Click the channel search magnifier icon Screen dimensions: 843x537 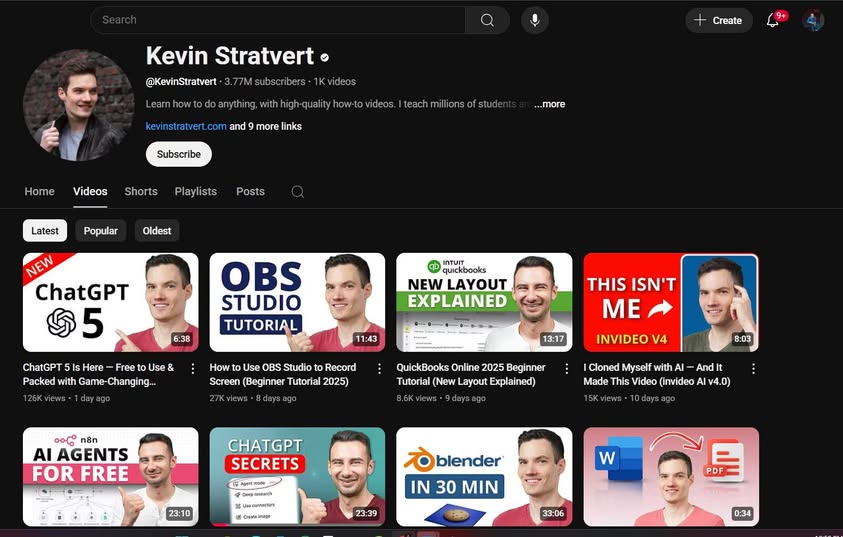[297, 192]
